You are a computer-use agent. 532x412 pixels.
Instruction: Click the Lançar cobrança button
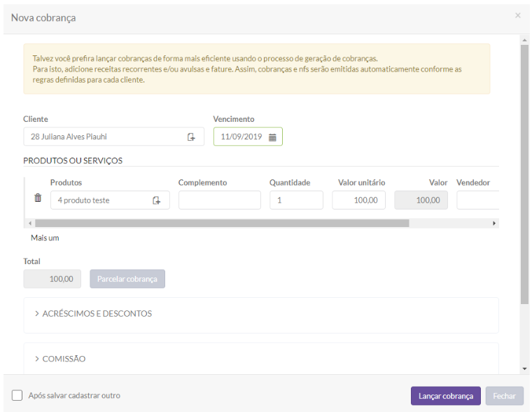click(x=445, y=396)
